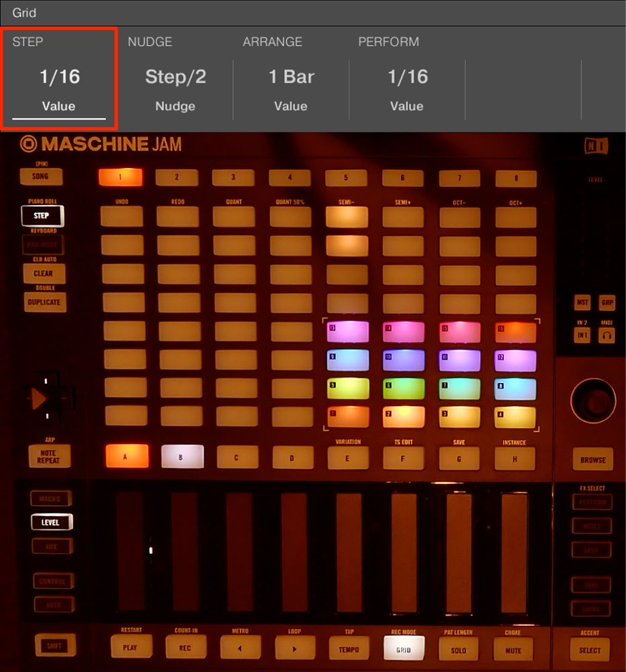Viewport: 626px width, 672px height.
Task: Trigger pad 16 in orange
Action: pos(515,333)
